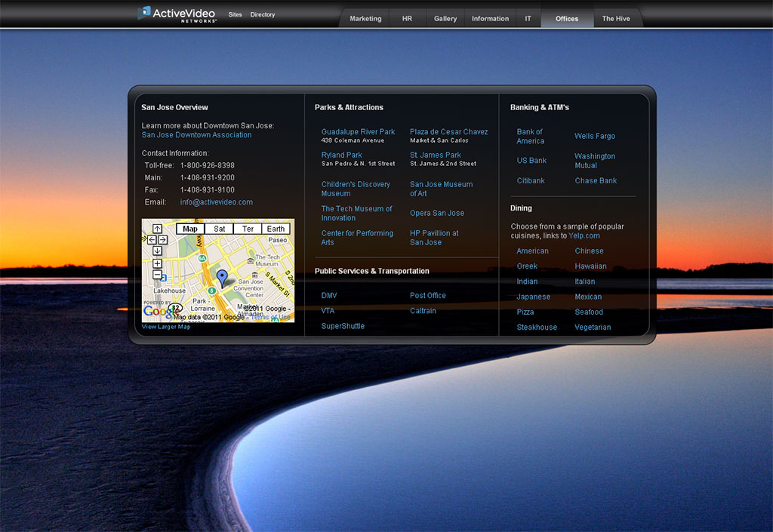Open Washington Mutual link
This screenshot has height=532, width=773.
coord(595,161)
